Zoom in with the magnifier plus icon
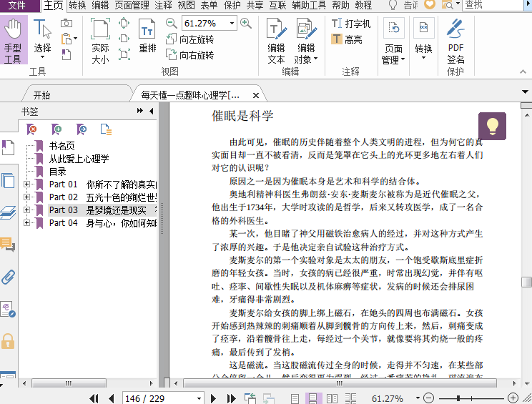Image resolution: width=532 pixels, height=404 pixels. 246,24
